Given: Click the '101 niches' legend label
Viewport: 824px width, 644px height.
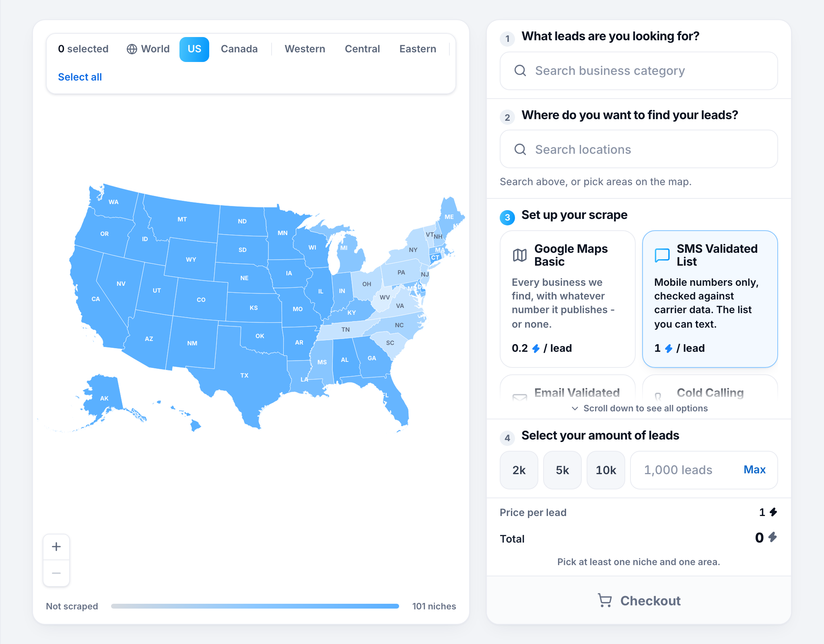Looking at the screenshot, I should coord(434,606).
